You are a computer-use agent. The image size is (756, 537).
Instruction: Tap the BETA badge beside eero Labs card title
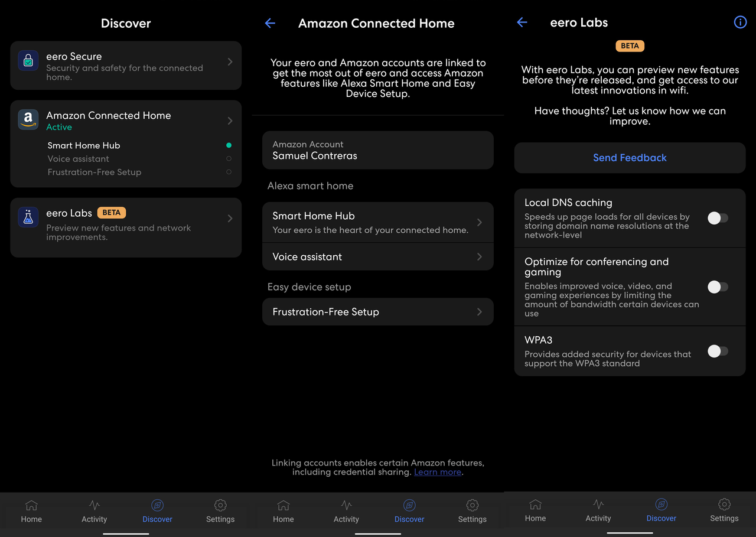112,213
